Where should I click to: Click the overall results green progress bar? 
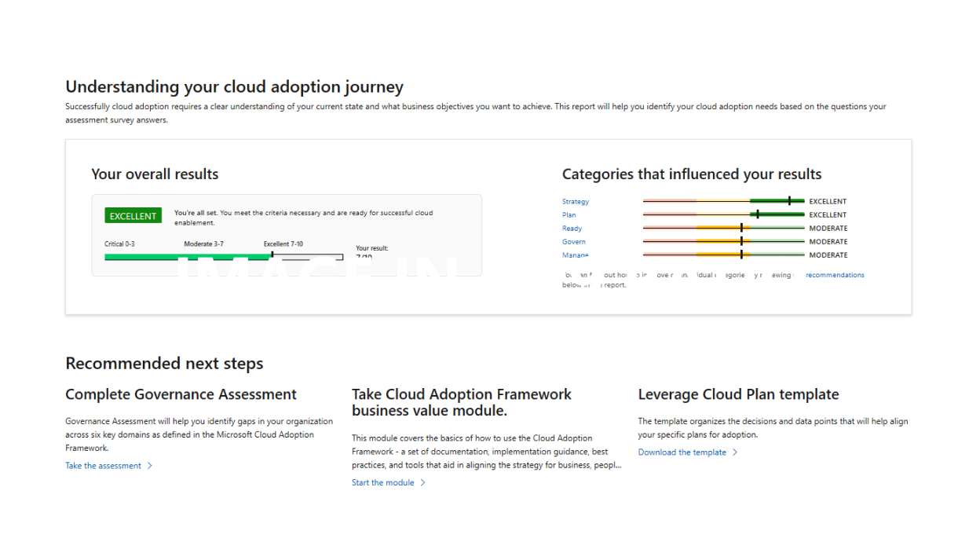click(x=187, y=257)
